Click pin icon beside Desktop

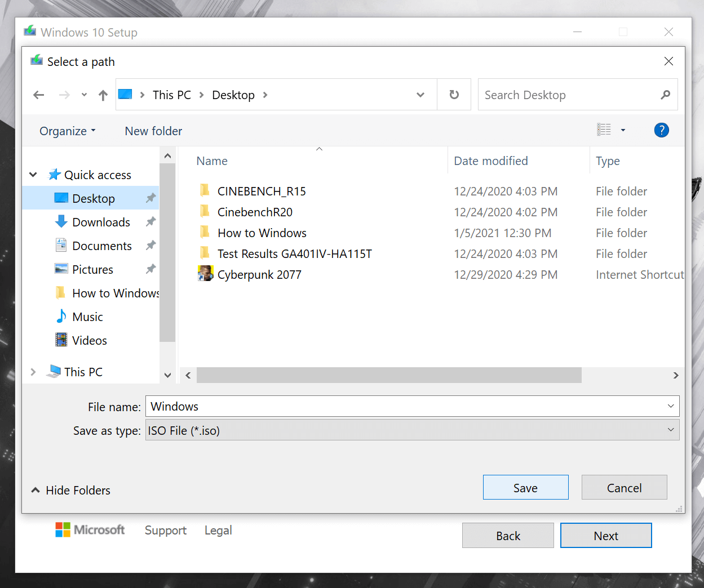(150, 198)
